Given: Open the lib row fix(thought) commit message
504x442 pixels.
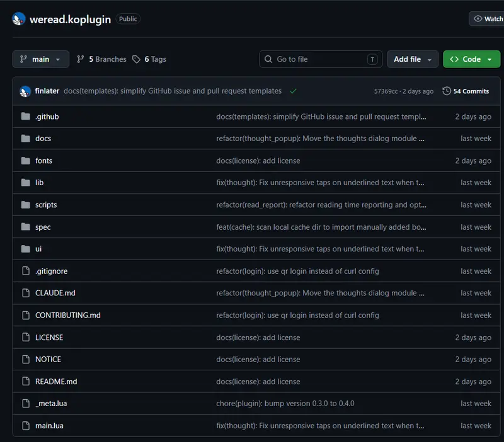Looking at the screenshot, I should [320, 183].
